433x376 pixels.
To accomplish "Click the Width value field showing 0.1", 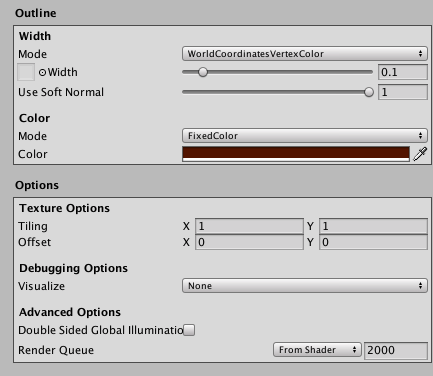I will pos(403,72).
